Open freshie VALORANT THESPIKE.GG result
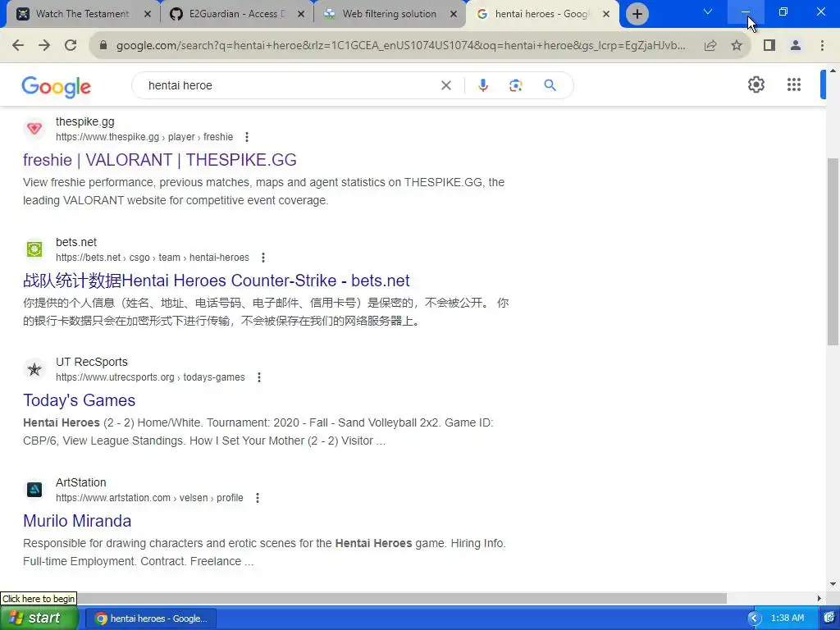This screenshot has width=840, height=630. (160, 160)
